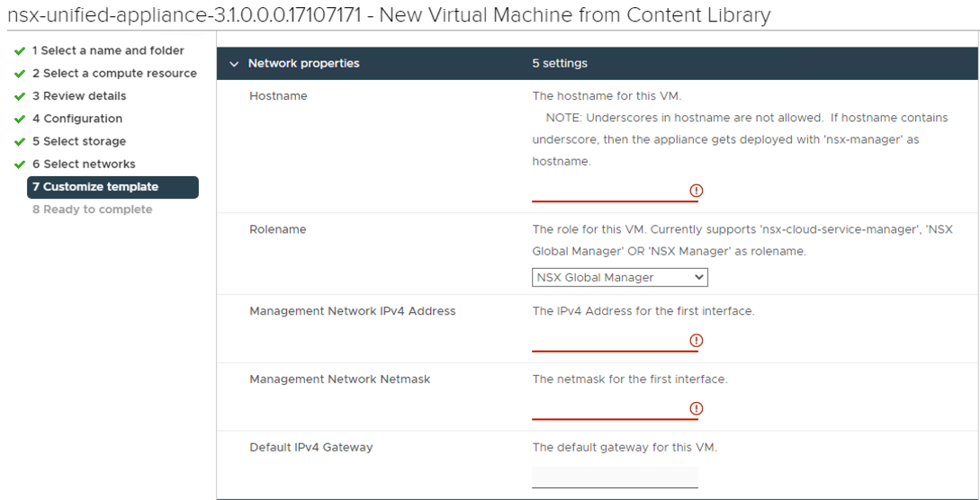Click green checkmark beside Select a name and folder
The image size is (980, 500).
[x=20, y=50]
